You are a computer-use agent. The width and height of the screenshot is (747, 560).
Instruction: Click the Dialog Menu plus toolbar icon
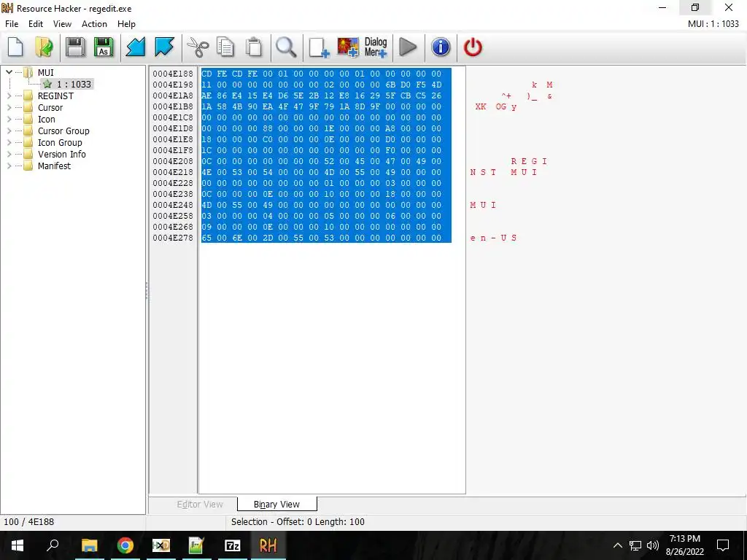coord(376,47)
